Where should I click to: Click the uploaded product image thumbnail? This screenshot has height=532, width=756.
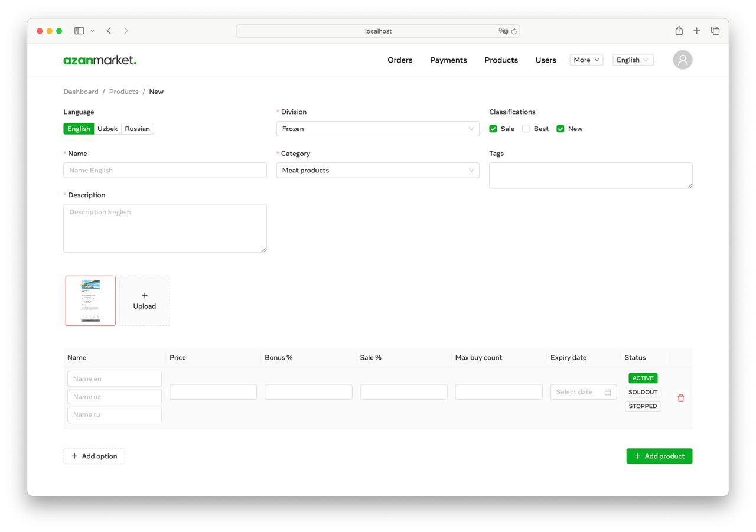[90, 301]
